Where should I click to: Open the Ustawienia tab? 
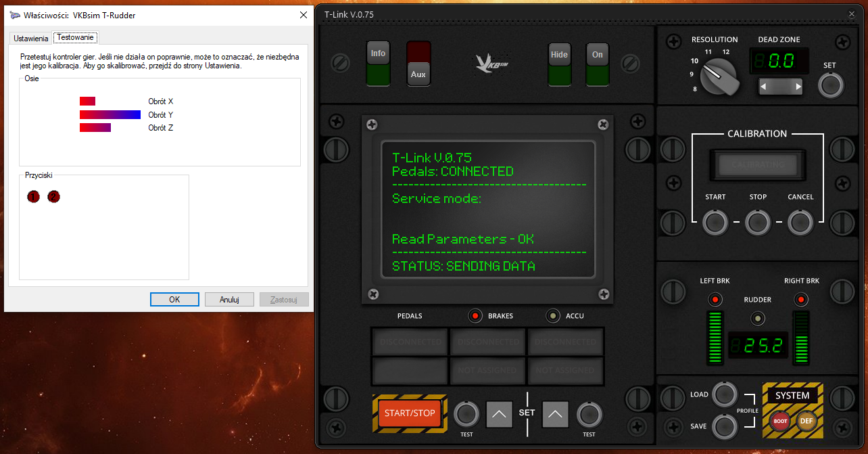[x=31, y=39]
